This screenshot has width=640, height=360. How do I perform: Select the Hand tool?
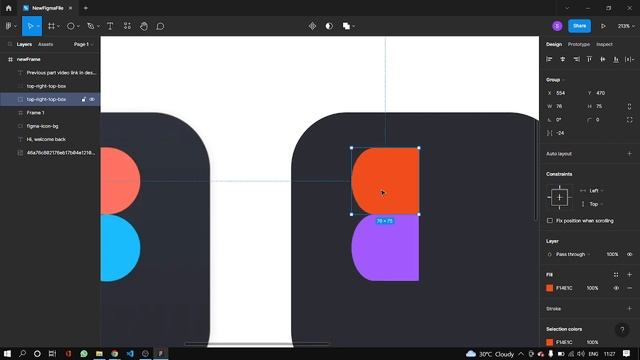[144, 26]
